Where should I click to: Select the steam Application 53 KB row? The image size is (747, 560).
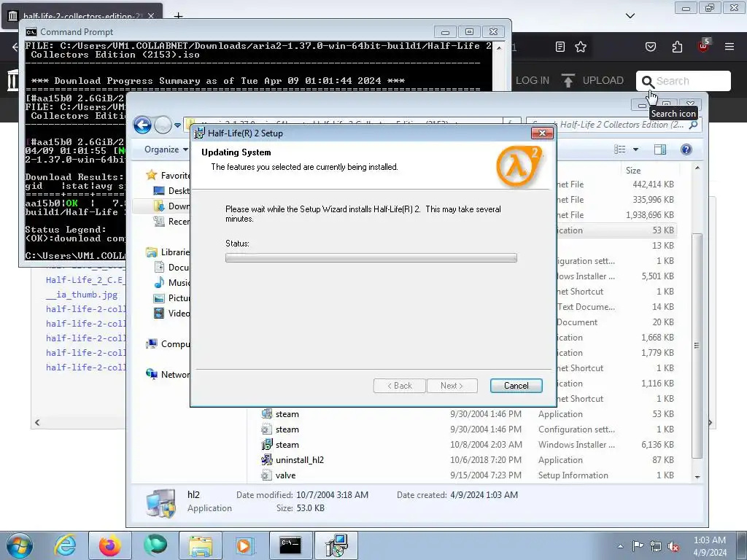(469, 414)
